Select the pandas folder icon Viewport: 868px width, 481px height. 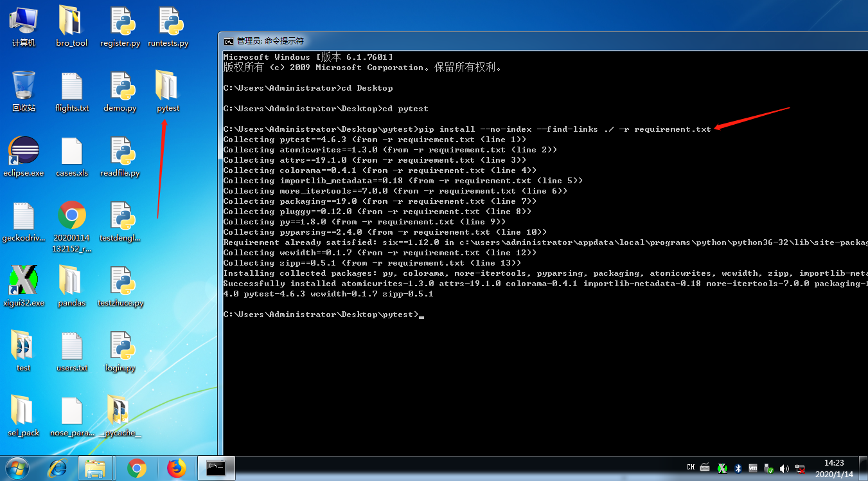pyautogui.click(x=71, y=286)
